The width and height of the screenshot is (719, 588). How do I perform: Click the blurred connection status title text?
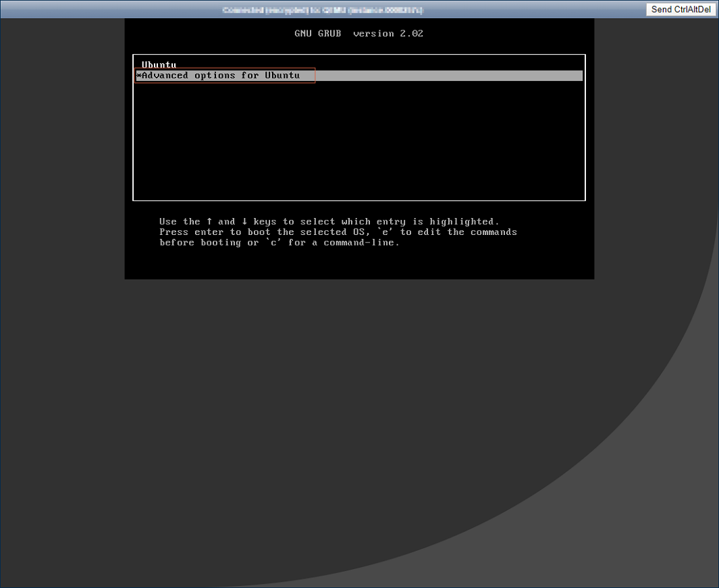click(x=322, y=9)
